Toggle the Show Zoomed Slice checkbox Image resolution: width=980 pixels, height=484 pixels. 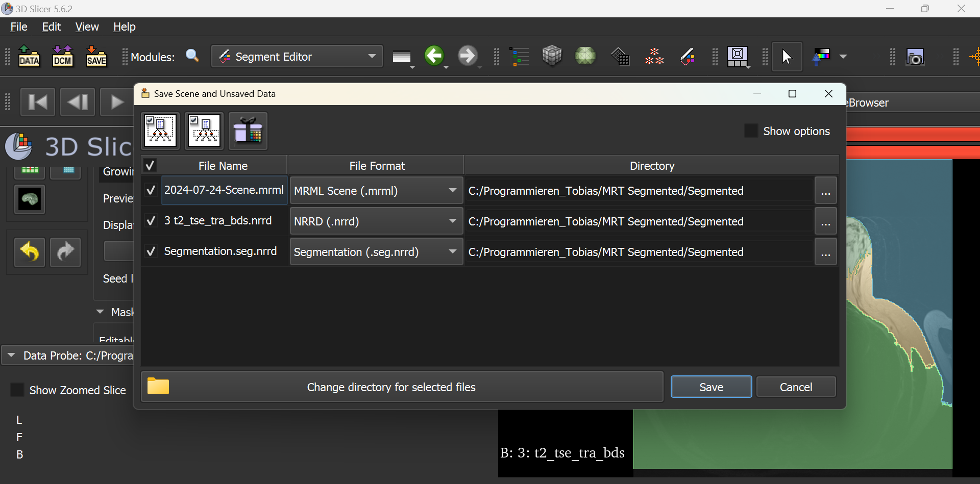17,390
